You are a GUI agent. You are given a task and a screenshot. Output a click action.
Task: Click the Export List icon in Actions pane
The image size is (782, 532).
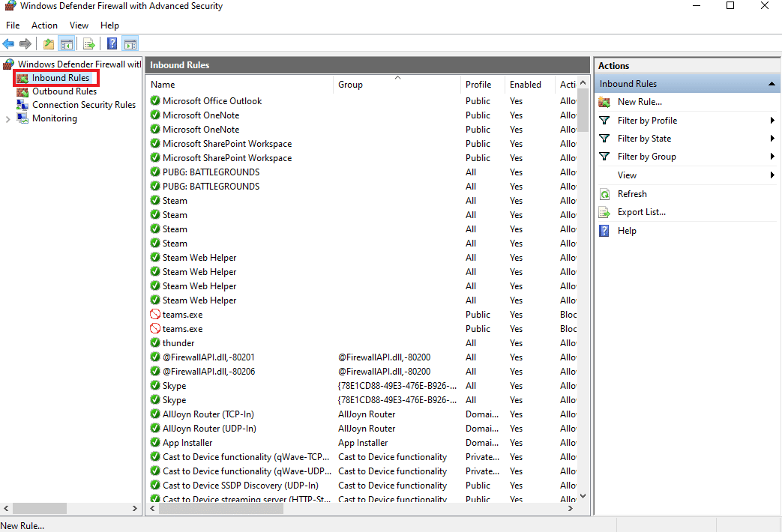point(604,212)
